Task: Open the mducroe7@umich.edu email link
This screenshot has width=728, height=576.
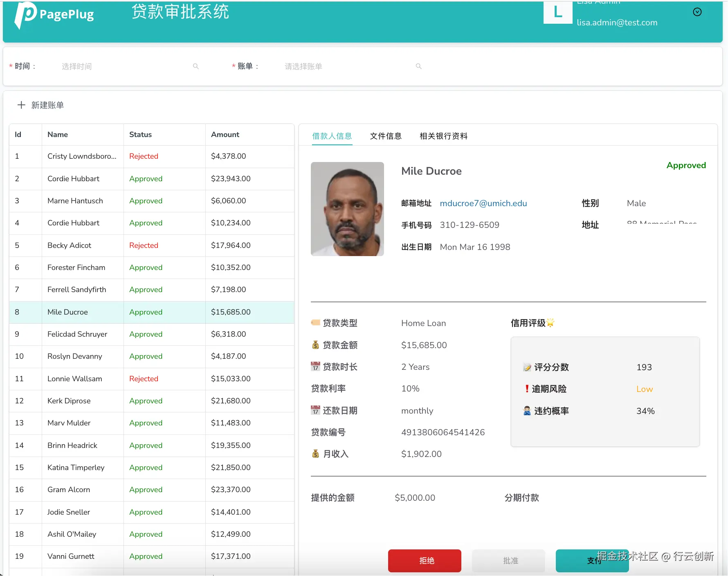Action: click(483, 203)
